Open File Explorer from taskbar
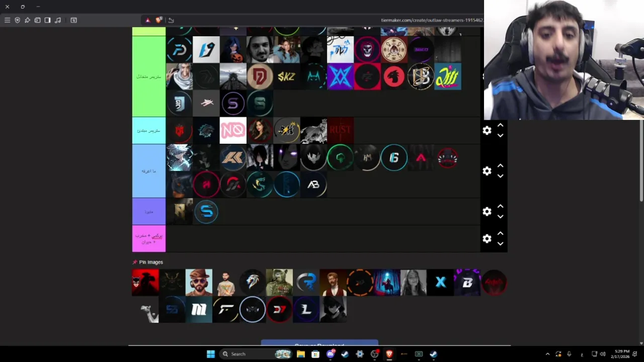Screen dimensions: 644x362 click(301, 354)
